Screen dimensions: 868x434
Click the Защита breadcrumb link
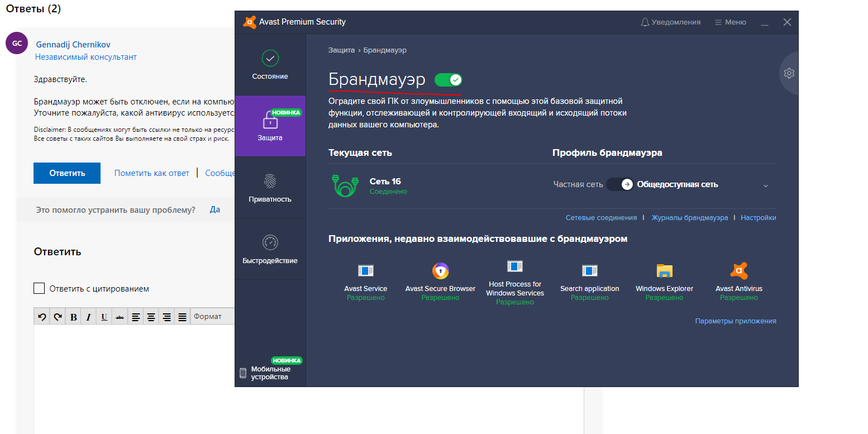341,50
